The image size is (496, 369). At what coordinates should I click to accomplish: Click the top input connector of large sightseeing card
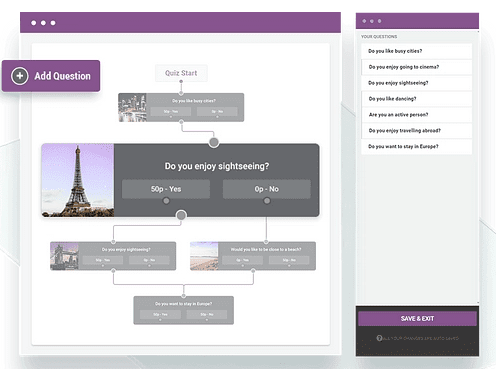pos(214,142)
